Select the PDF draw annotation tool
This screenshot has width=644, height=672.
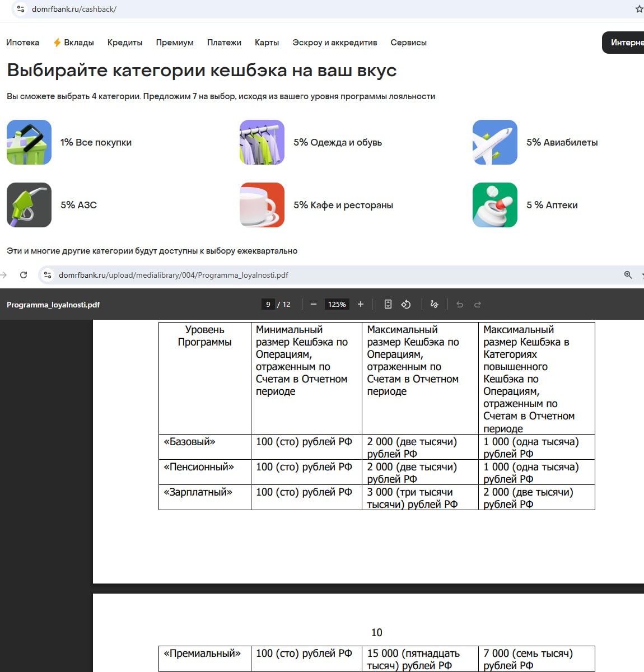[434, 304]
